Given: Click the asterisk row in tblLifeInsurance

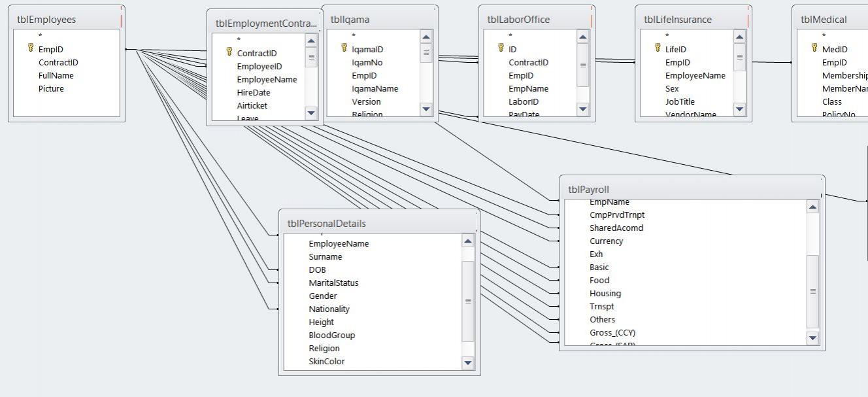Looking at the screenshot, I should pyautogui.click(x=667, y=36).
